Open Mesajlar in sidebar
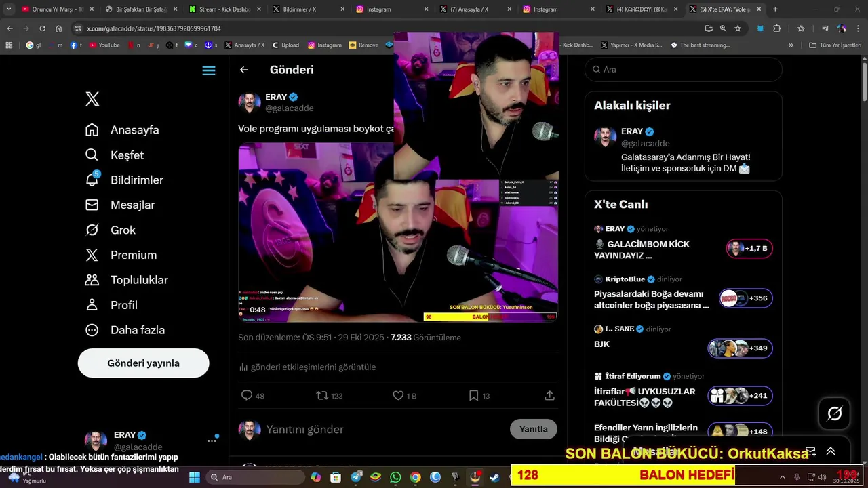This screenshot has height=488, width=868. pos(119,205)
